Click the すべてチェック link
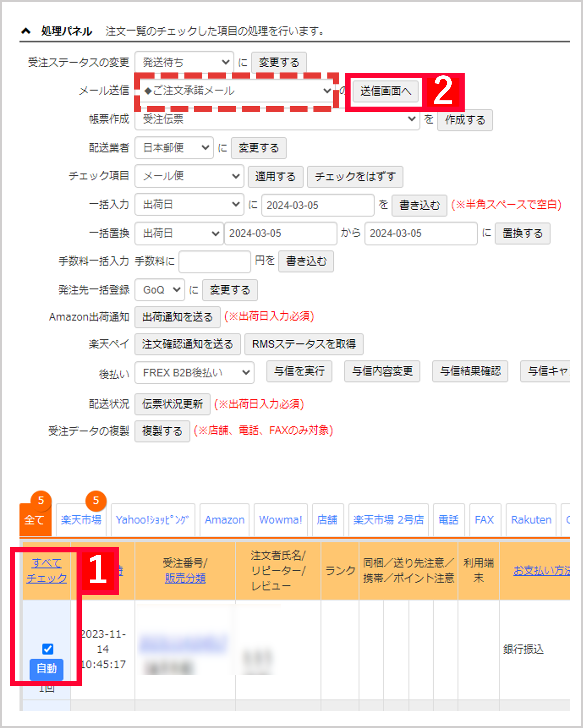Image resolution: width=583 pixels, height=728 pixels. (x=46, y=571)
